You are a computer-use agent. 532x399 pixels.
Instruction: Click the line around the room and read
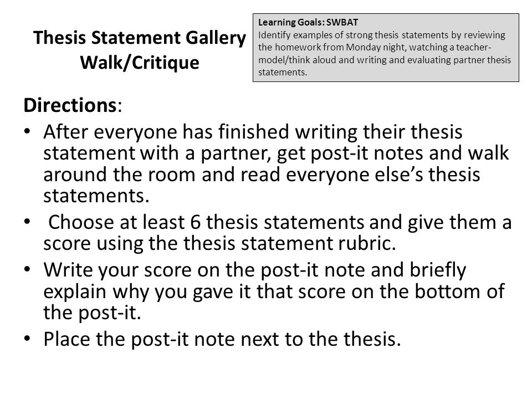tap(262, 175)
